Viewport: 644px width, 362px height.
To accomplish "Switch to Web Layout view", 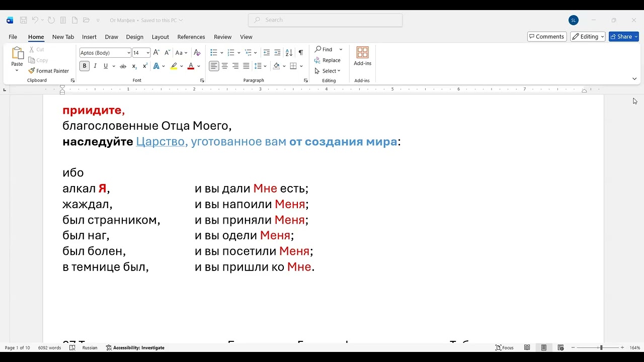I will tap(560, 347).
